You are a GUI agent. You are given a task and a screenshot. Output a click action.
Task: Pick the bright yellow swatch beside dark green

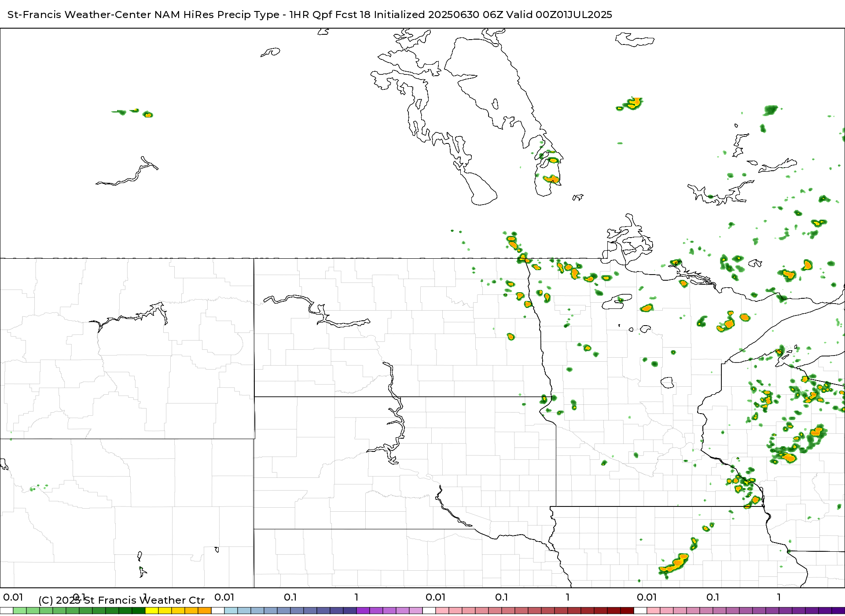152,611
